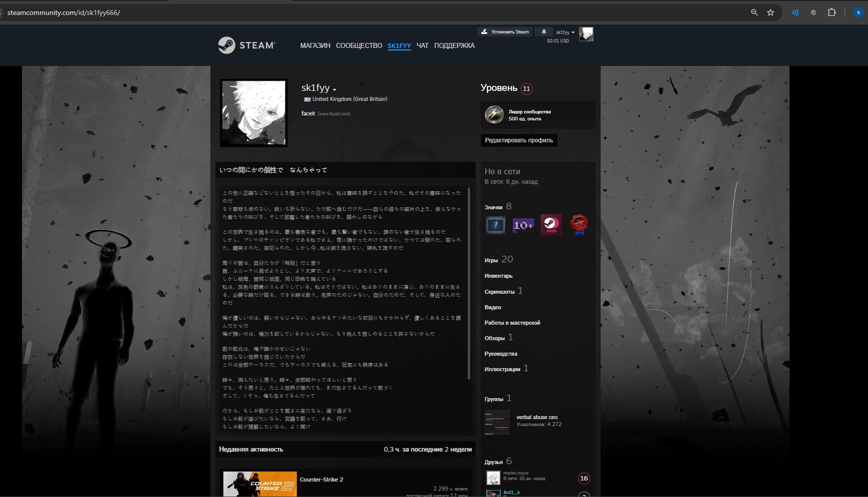Click the verbal abuse ceo group thumbnail
The image size is (868, 497).
tap(497, 423)
